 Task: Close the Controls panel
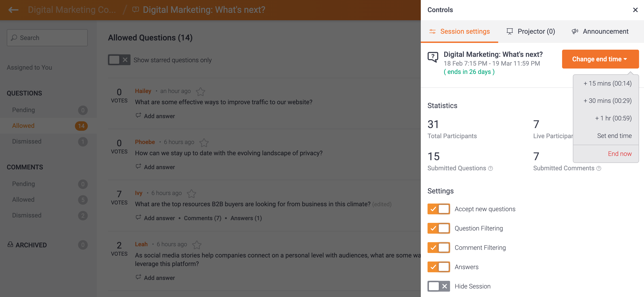(635, 10)
